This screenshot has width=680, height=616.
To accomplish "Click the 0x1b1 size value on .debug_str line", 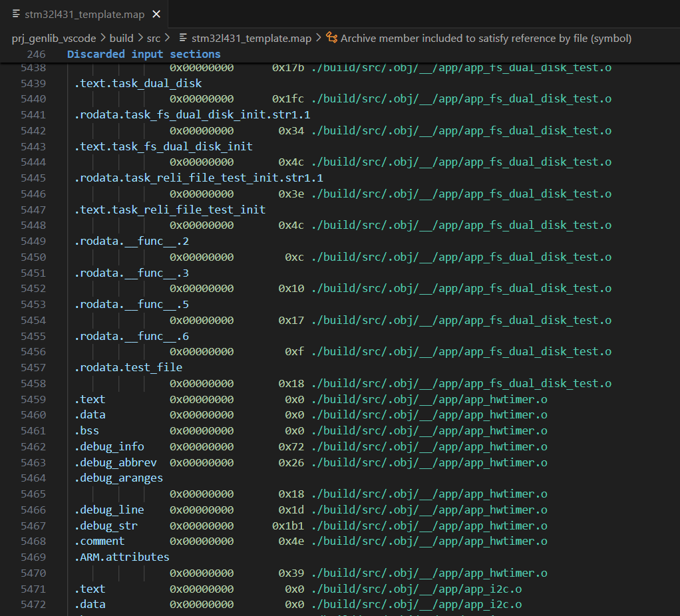I will point(288,526).
